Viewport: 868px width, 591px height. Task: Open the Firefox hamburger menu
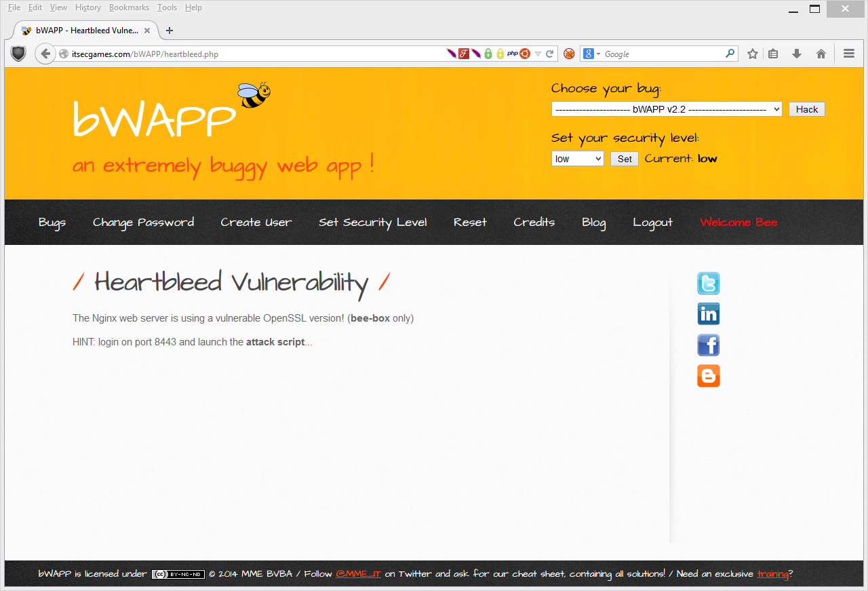(848, 54)
